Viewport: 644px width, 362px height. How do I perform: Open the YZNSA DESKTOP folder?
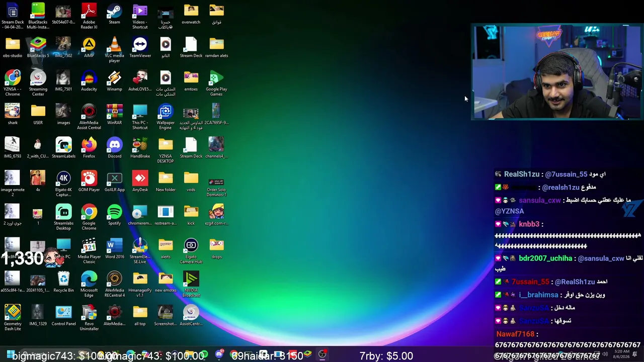click(x=166, y=150)
